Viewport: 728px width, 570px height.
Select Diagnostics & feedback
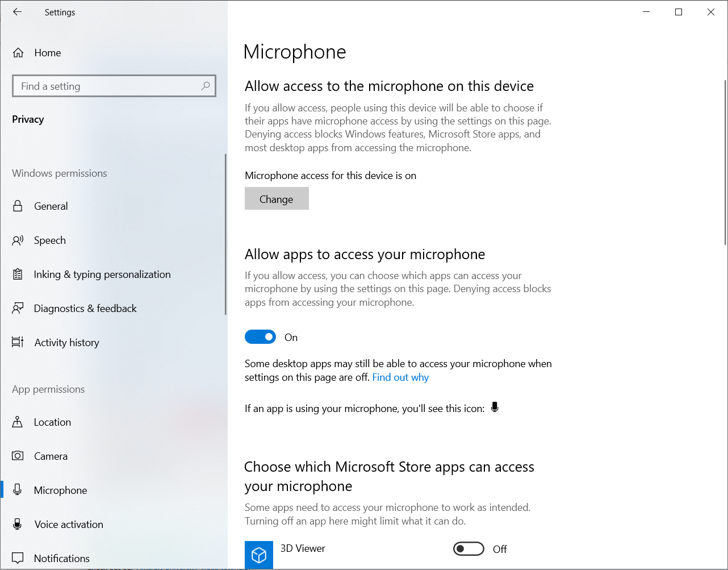click(x=114, y=309)
